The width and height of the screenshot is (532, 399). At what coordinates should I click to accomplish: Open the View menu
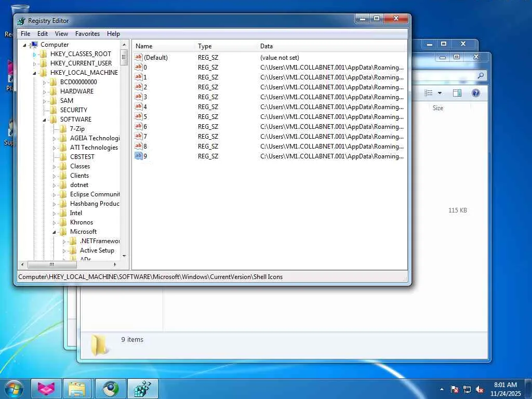(61, 34)
